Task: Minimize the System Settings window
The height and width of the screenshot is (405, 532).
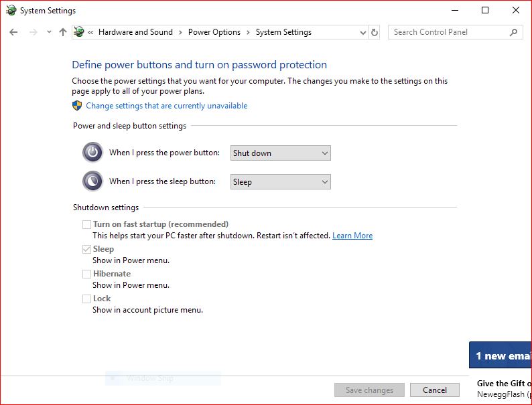Action: click(455, 10)
